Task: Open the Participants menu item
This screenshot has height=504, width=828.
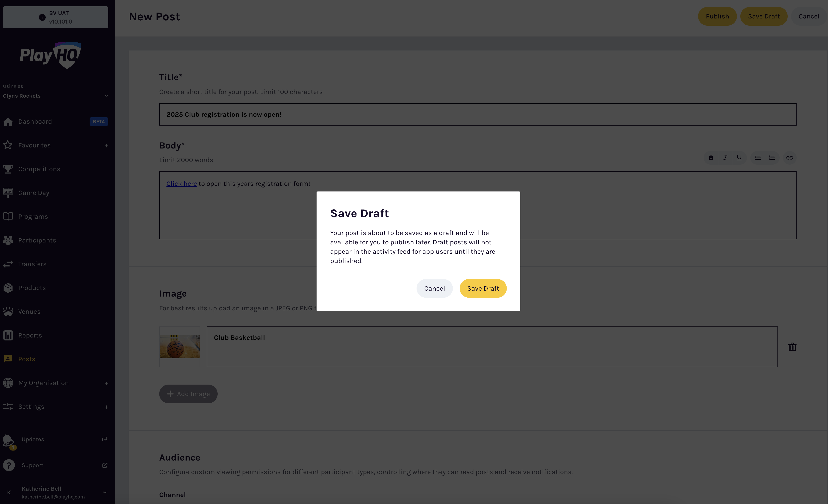Action: point(37,240)
